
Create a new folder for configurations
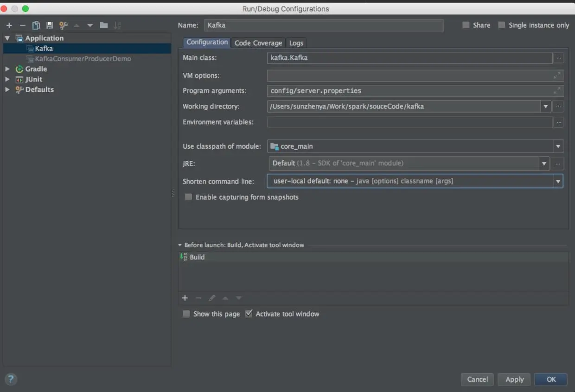tap(104, 25)
